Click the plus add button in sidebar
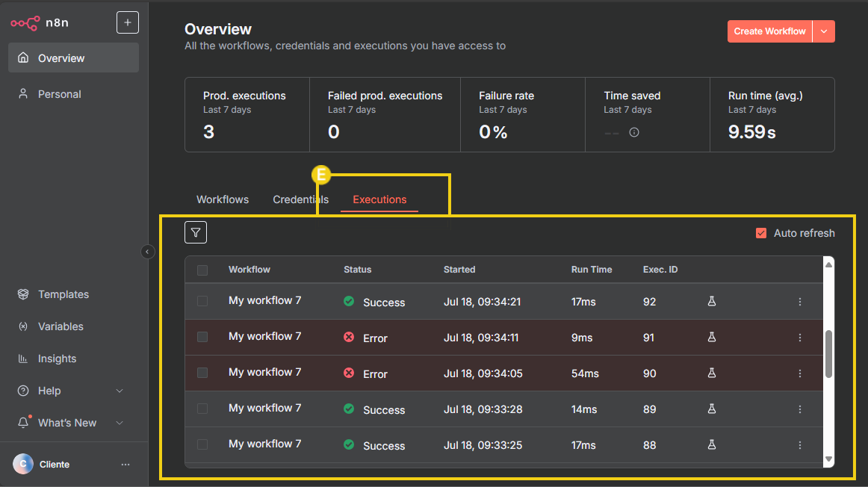Viewport: 868px width, 487px height. [x=127, y=22]
